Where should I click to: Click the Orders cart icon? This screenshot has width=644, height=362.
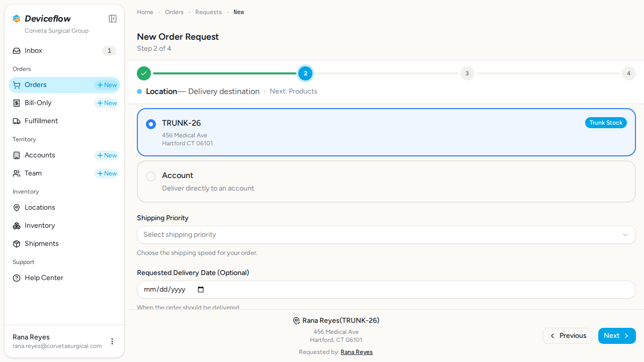(x=17, y=85)
